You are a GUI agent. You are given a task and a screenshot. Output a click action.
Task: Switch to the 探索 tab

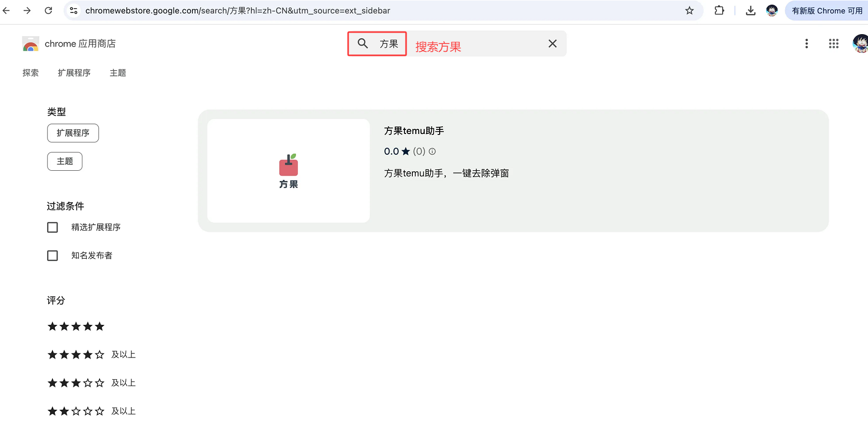(31, 73)
